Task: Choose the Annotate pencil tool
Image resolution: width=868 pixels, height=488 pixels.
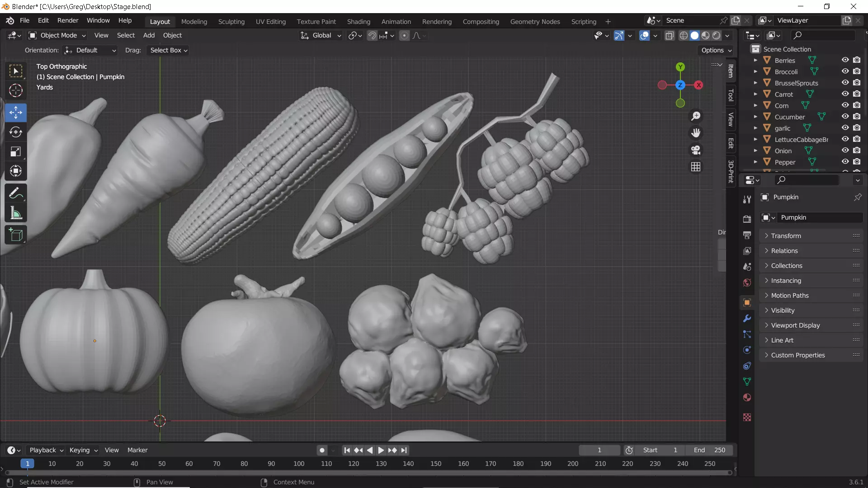Action: point(16,193)
